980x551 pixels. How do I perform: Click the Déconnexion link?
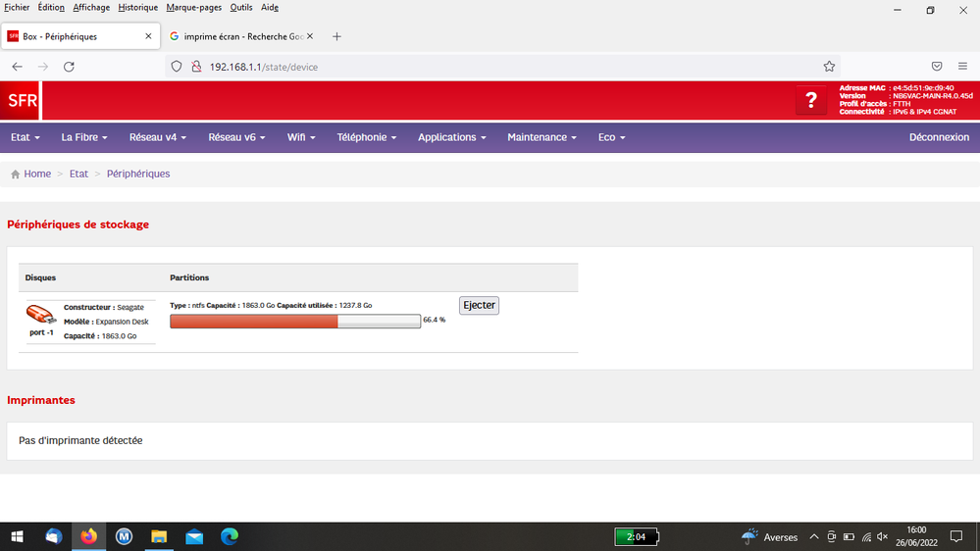point(939,137)
